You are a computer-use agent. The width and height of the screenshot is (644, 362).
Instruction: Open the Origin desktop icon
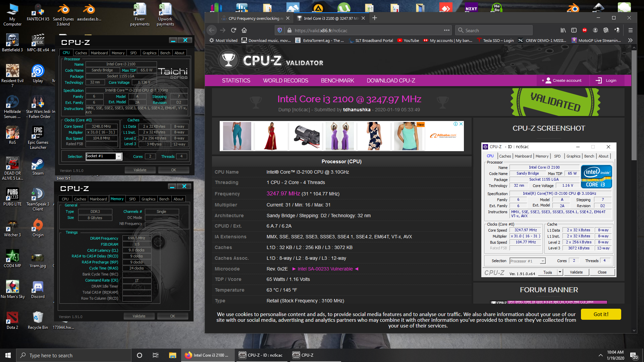pos(38,228)
